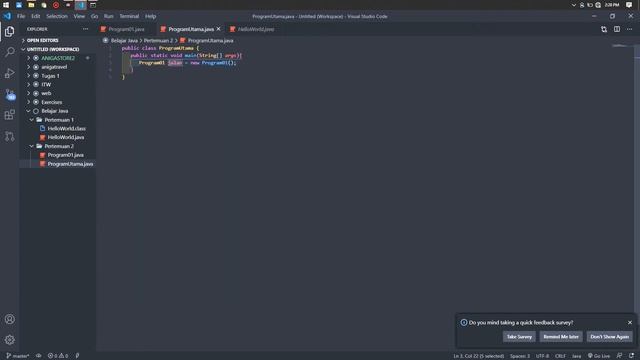Click the Remind Me later button

point(561,337)
